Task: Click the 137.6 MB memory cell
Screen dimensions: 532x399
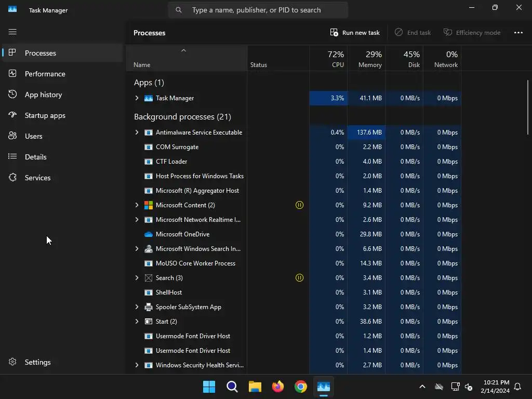Action: pos(366,132)
